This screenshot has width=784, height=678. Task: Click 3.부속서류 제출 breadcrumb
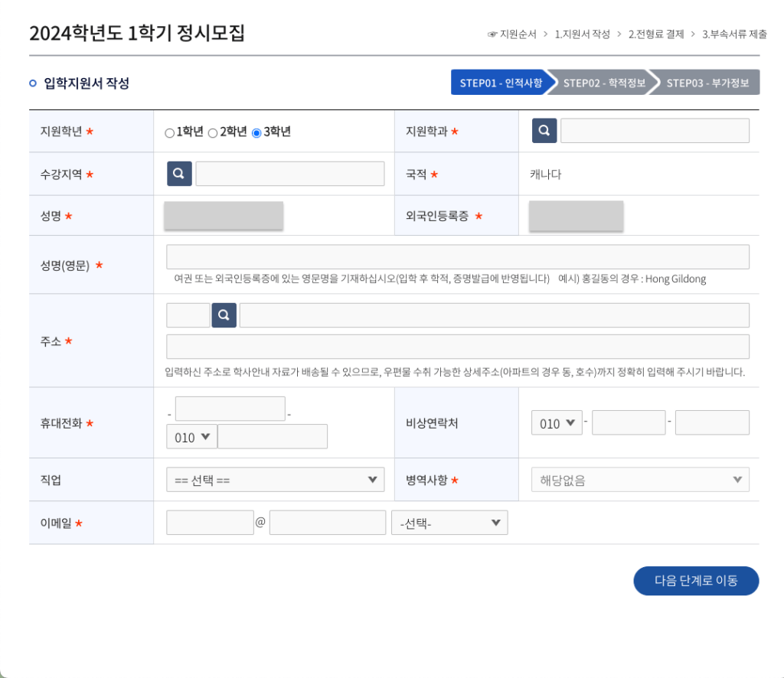pos(734,34)
